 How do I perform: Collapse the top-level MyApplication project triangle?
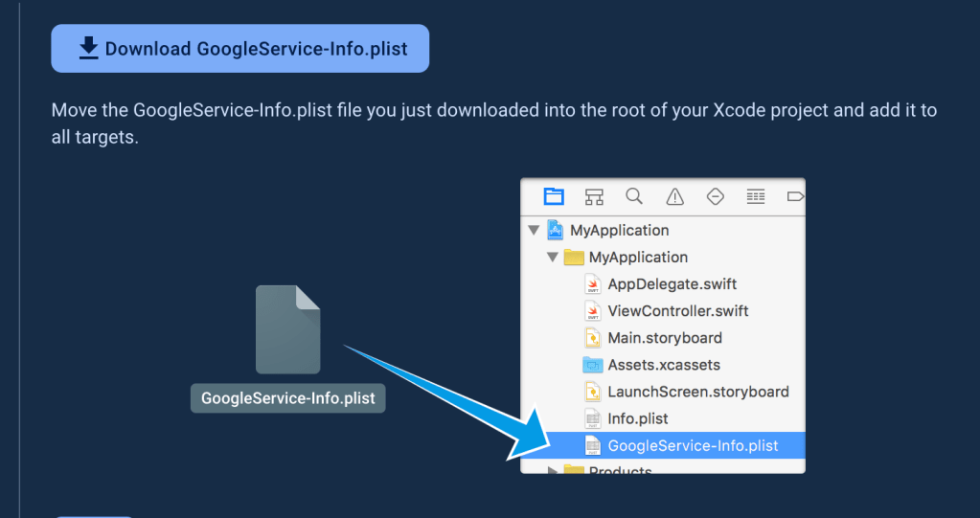pyautogui.click(x=534, y=231)
